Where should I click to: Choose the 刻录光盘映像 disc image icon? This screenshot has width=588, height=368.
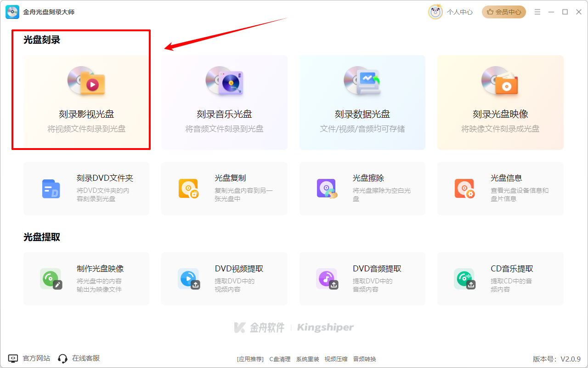(x=500, y=81)
